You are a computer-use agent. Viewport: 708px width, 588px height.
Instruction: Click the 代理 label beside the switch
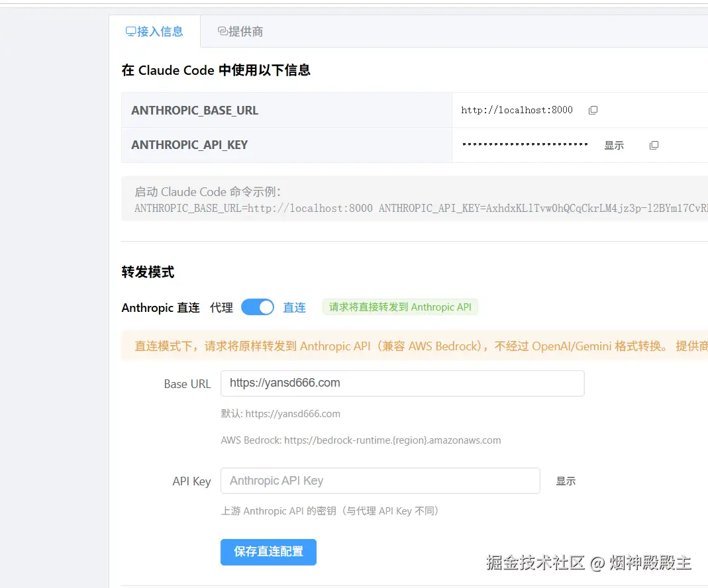222,308
